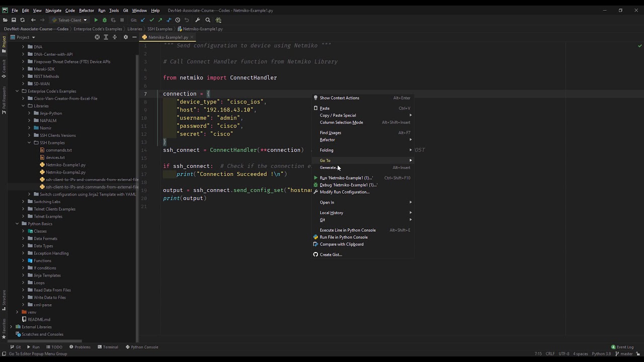The image size is (644, 362).
Task: Click the Git commit checkmark icon
Action: click(x=151, y=20)
